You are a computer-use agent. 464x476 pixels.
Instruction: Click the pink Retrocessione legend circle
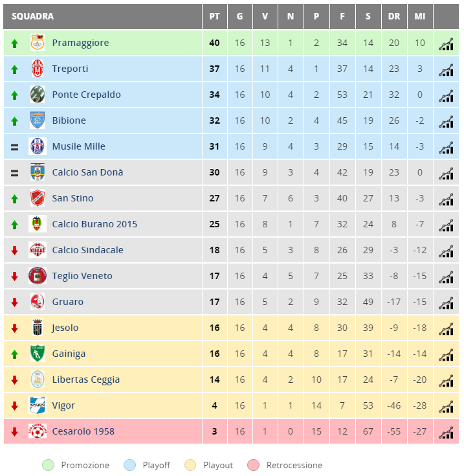tap(254, 465)
